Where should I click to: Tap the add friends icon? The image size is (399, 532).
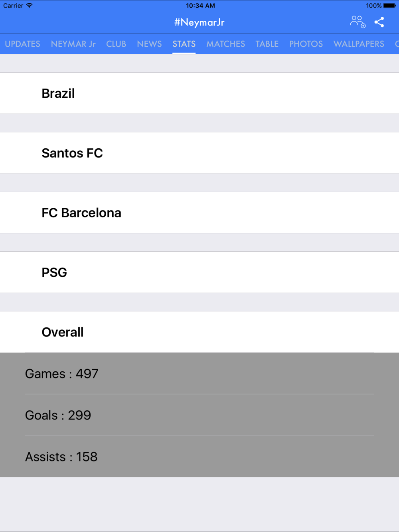click(x=357, y=22)
